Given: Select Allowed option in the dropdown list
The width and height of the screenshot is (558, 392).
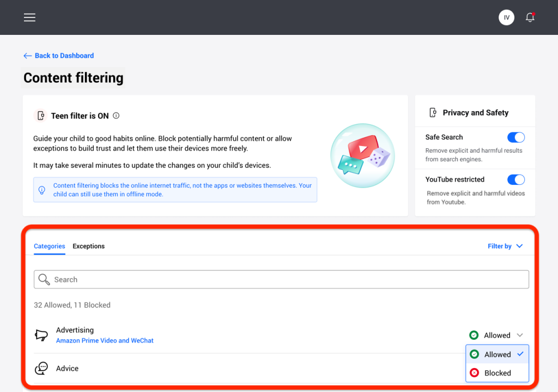Looking at the screenshot, I should coord(497,354).
